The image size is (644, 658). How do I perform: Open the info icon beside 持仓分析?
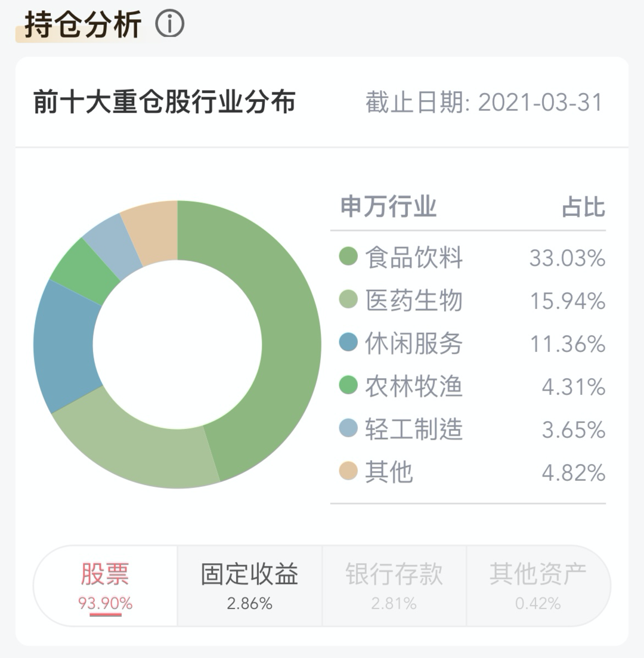[x=170, y=23]
